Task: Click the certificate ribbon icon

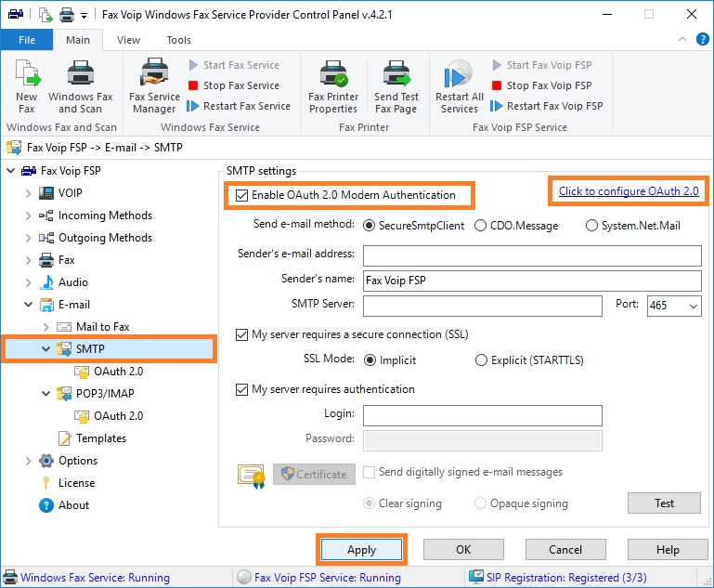Action: click(251, 477)
